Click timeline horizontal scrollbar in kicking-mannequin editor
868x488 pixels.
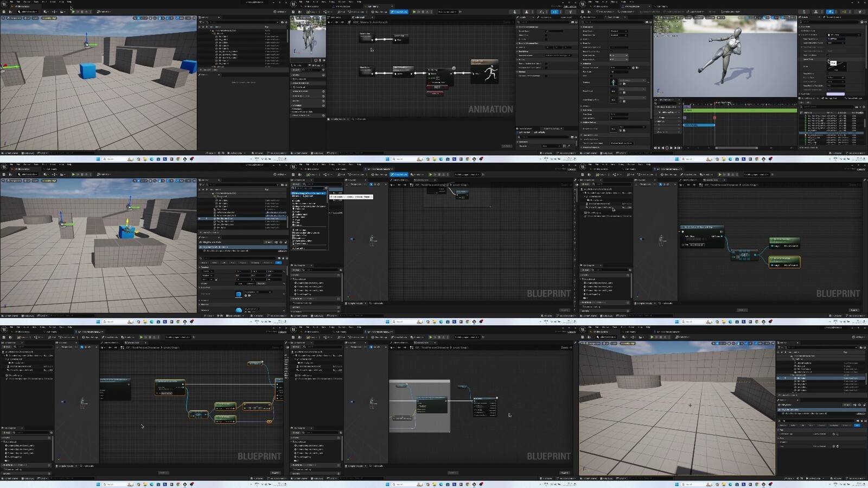[x=737, y=148]
